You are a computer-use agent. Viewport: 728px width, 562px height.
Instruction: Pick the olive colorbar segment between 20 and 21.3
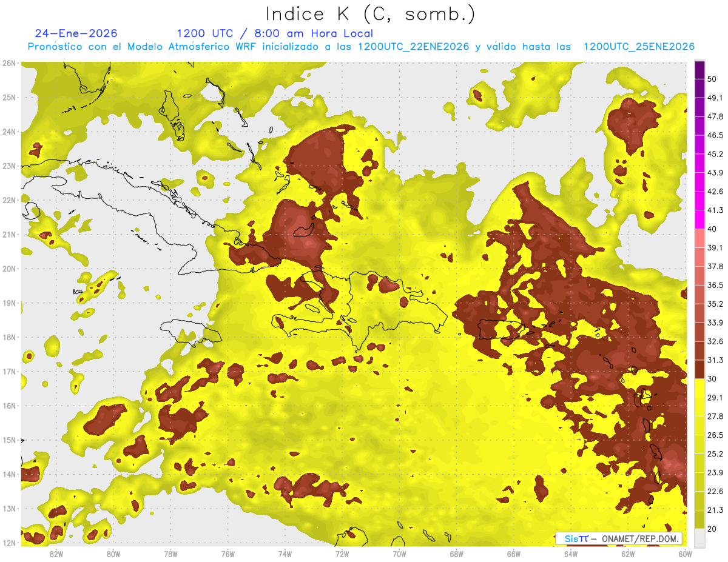(699, 519)
